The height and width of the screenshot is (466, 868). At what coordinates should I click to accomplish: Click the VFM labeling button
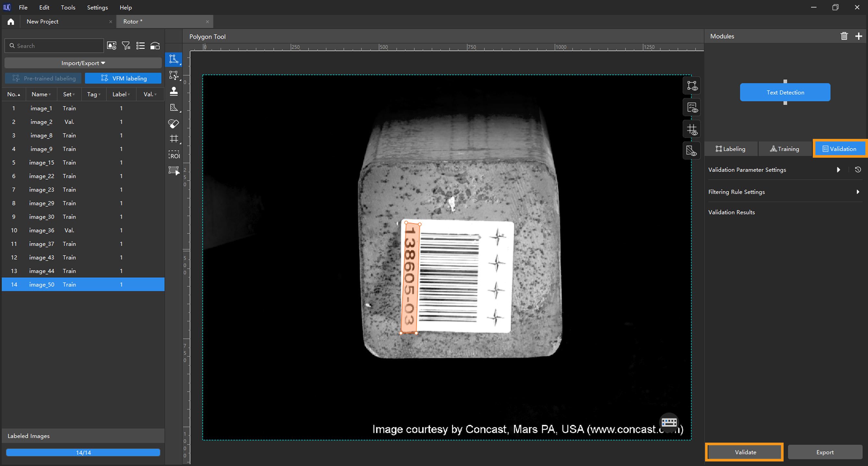(123, 78)
